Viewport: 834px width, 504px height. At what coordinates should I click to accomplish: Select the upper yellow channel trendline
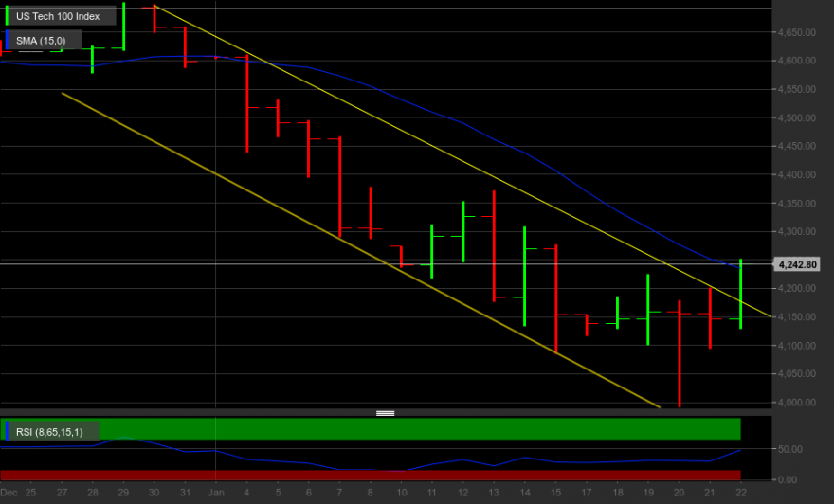point(462,161)
